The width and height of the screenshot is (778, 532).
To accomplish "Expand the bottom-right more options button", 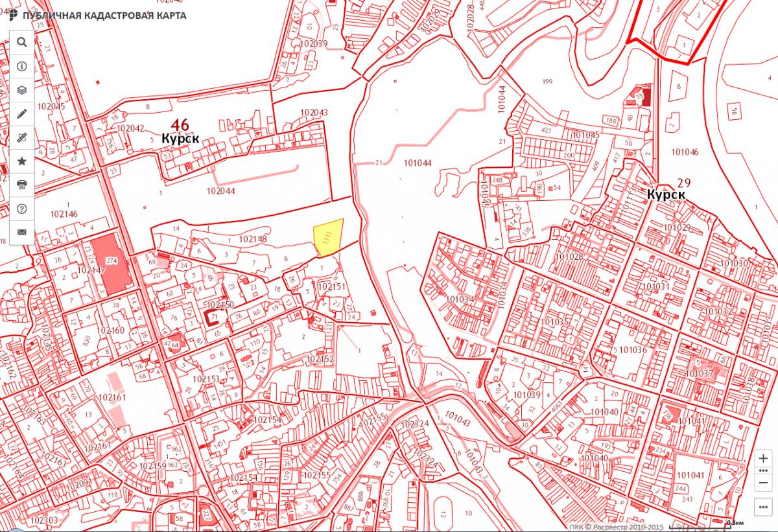I will click(x=762, y=507).
